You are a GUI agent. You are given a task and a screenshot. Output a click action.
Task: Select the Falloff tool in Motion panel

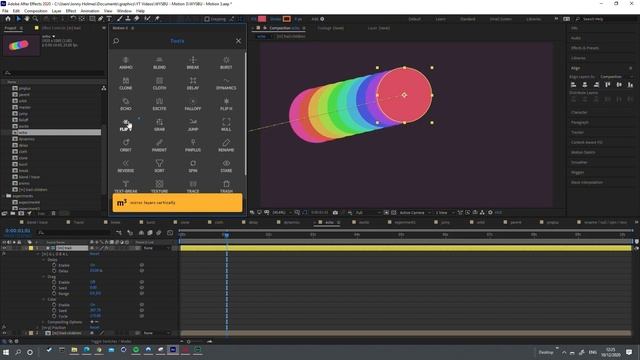(x=193, y=104)
